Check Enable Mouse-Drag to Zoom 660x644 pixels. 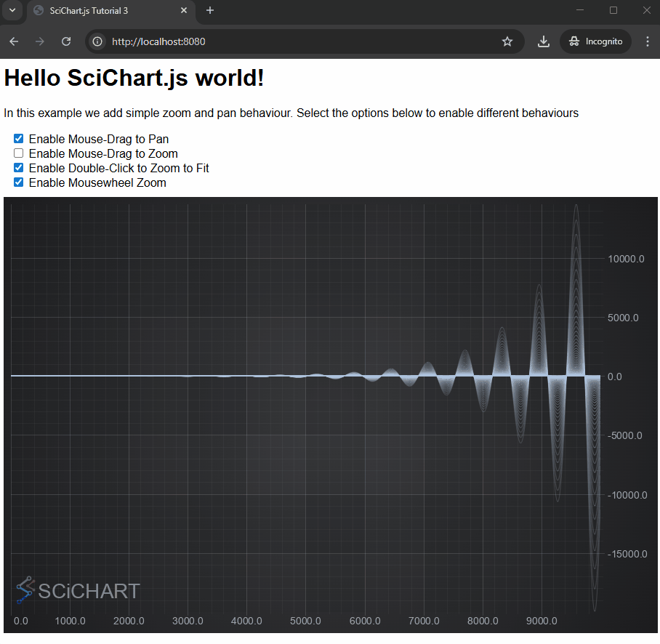(17, 153)
